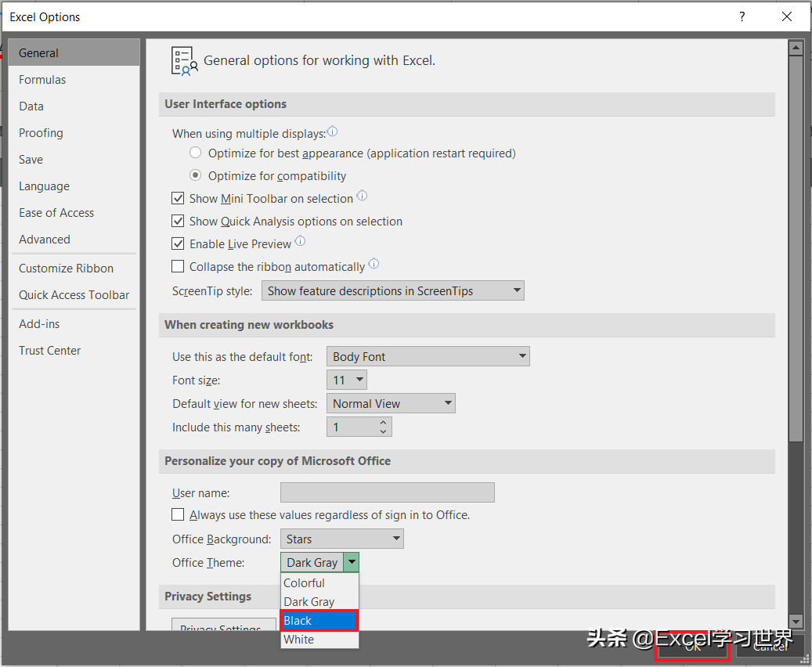This screenshot has width=812, height=667.
Task: Open the Language options category
Action: point(74,186)
